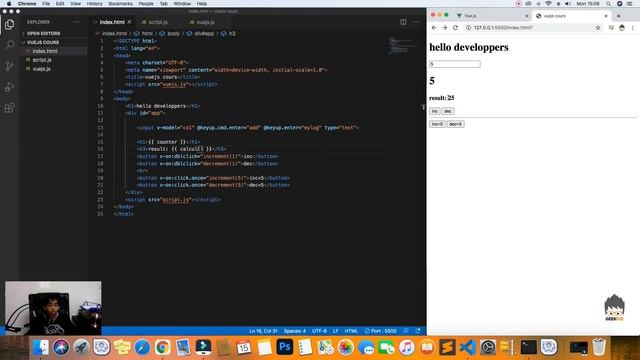
Task: Click the code minimap in the editor
Action: coord(402,46)
